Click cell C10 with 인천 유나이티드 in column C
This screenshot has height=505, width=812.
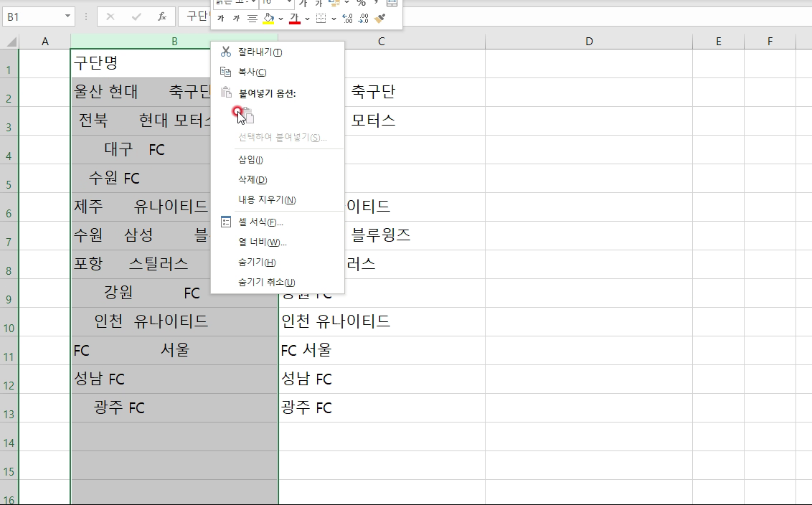tap(382, 321)
